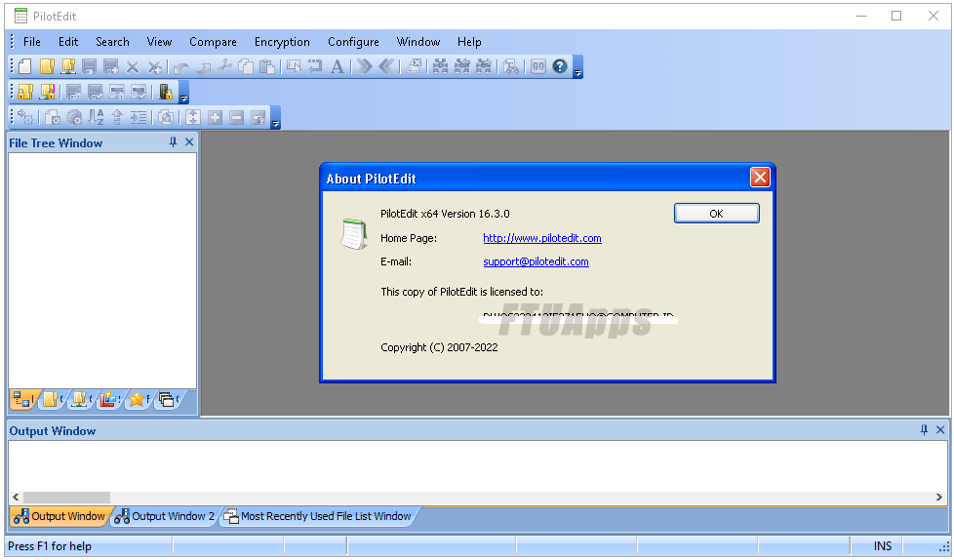954x560 pixels.
Task: Click the Font letter A icon
Action: tap(338, 66)
